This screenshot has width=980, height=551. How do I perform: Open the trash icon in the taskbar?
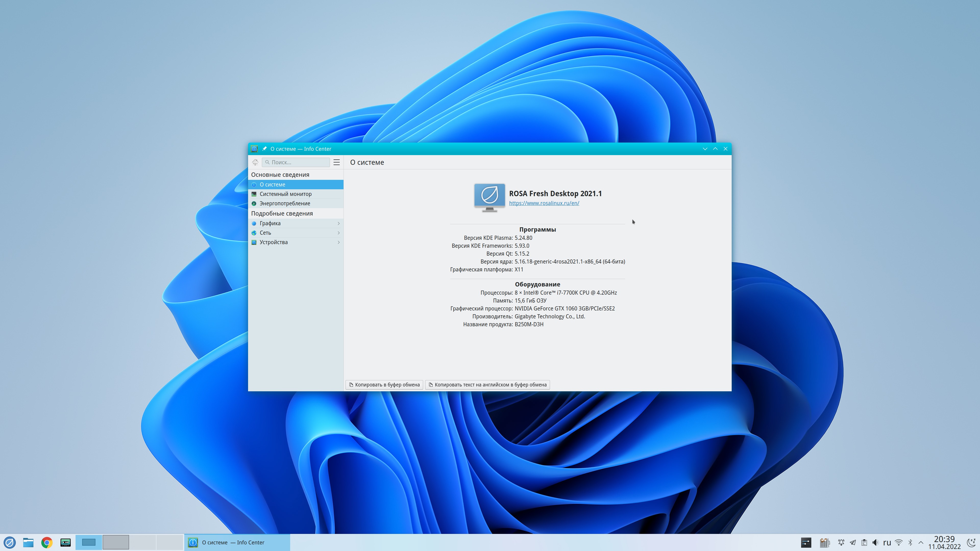[824, 543]
